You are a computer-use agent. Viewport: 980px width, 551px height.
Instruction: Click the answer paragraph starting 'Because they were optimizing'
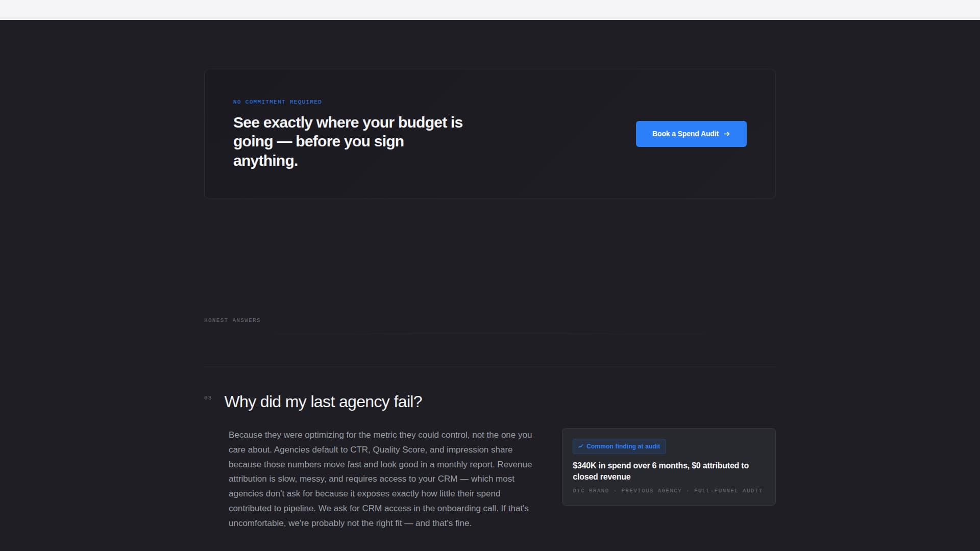(381, 479)
